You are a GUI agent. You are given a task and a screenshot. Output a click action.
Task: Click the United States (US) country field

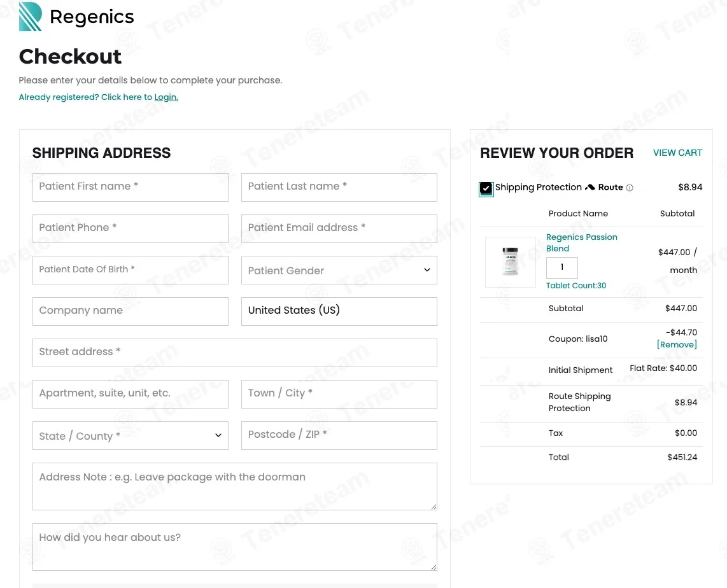click(x=339, y=311)
